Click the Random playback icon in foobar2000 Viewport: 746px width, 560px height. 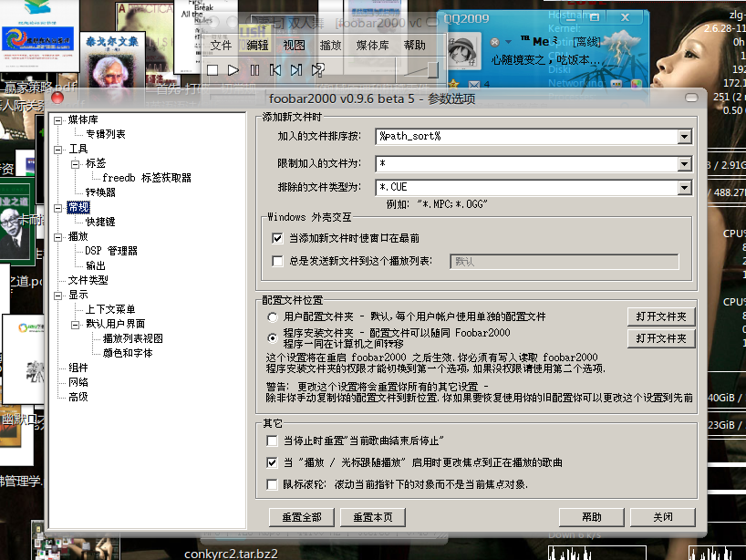point(317,70)
